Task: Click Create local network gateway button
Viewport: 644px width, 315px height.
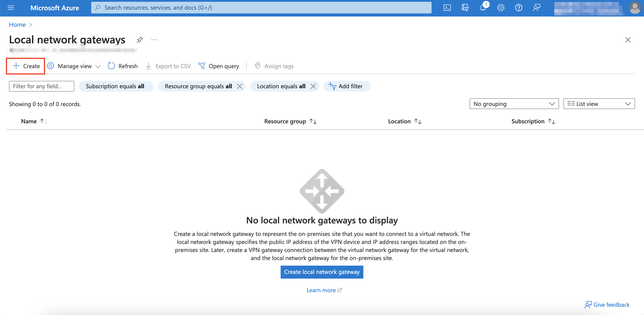Action: (x=322, y=272)
